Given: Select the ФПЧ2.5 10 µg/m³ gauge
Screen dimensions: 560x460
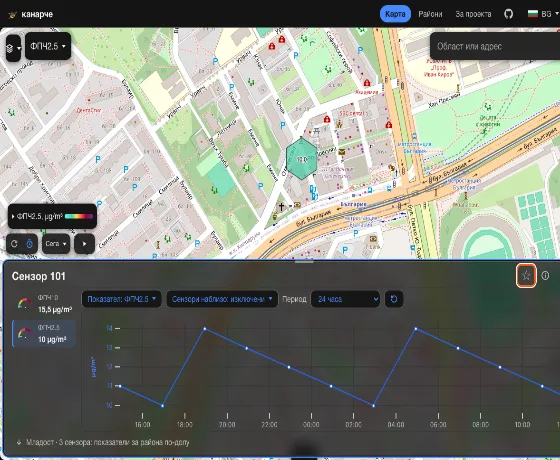Looking at the screenshot, I should 44,334.
